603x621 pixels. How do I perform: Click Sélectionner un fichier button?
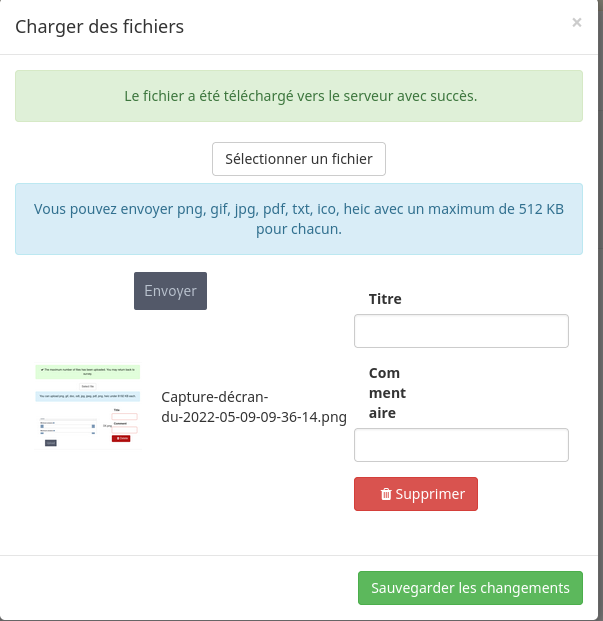point(299,159)
